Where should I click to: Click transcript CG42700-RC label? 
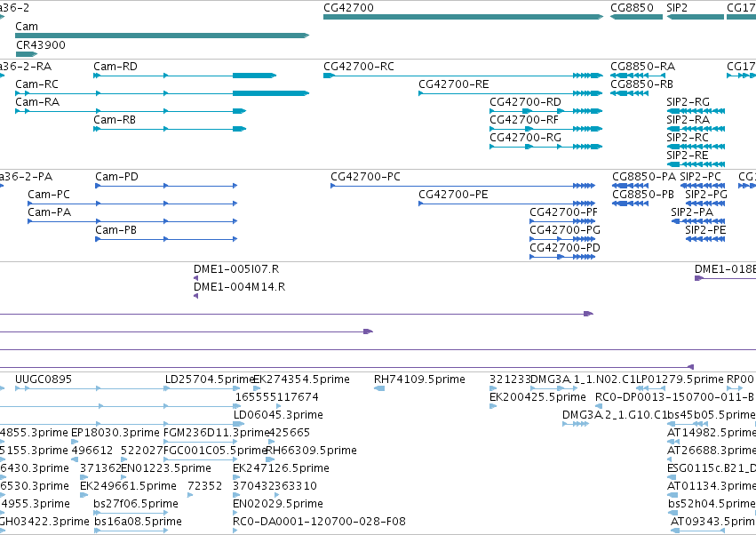[x=359, y=67]
